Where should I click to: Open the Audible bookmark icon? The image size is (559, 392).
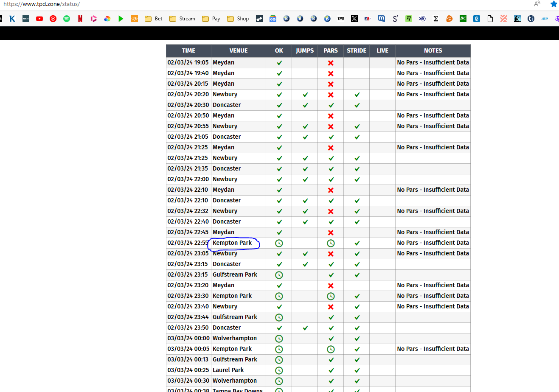135,19
